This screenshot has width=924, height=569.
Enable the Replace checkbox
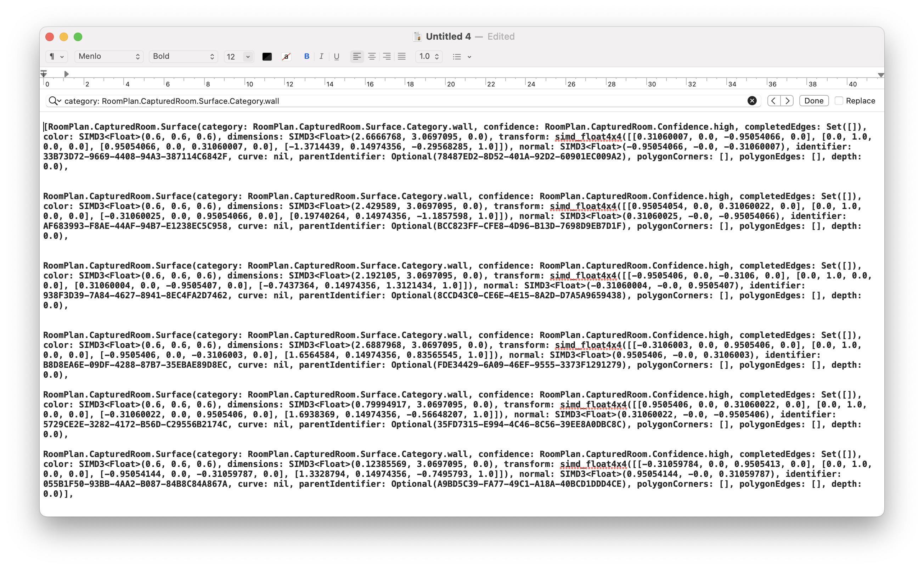click(839, 101)
